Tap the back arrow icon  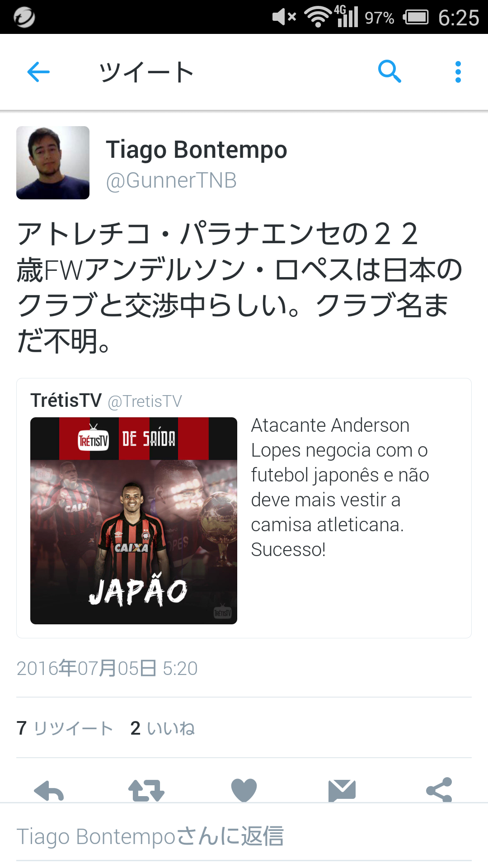[38, 72]
